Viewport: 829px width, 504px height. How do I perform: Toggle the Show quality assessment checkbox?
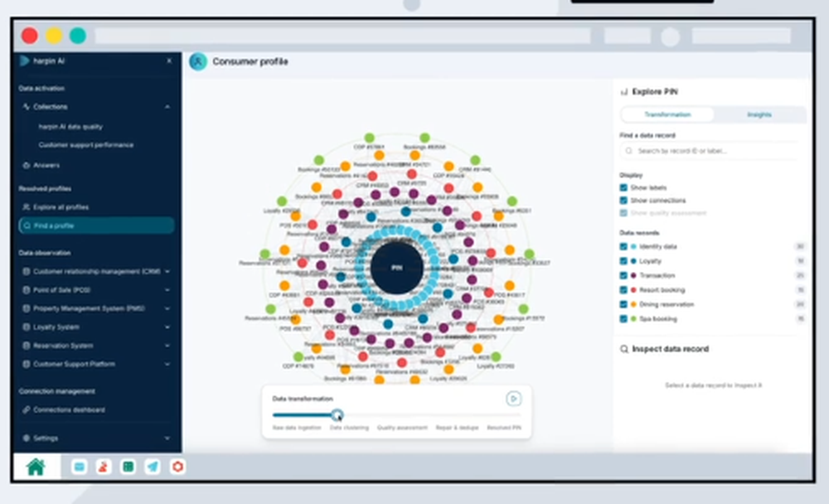click(x=623, y=213)
